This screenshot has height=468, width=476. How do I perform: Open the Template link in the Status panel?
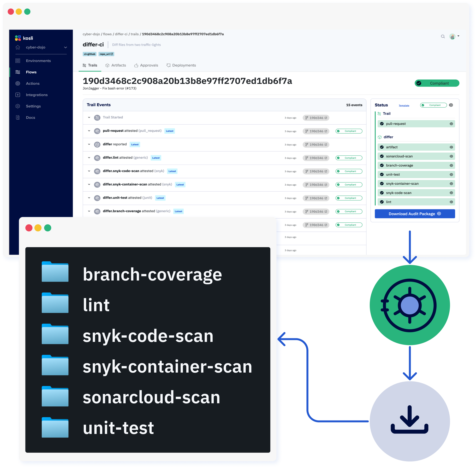[404, 105]
